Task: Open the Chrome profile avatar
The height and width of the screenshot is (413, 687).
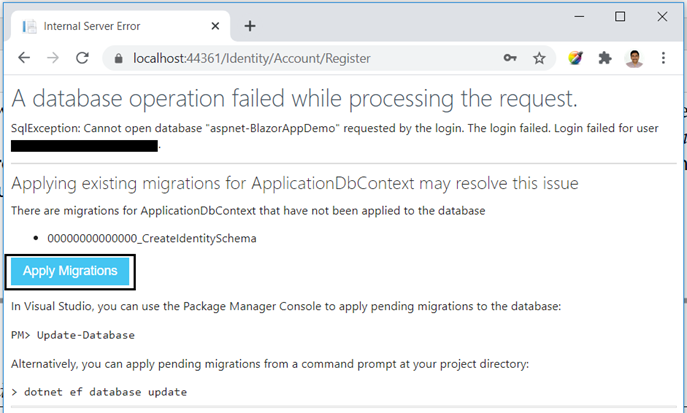Action: pos(634,58)
